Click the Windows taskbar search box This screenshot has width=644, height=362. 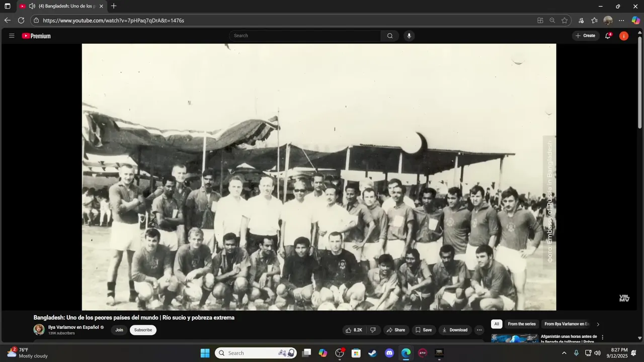click(x=256, y=353)
